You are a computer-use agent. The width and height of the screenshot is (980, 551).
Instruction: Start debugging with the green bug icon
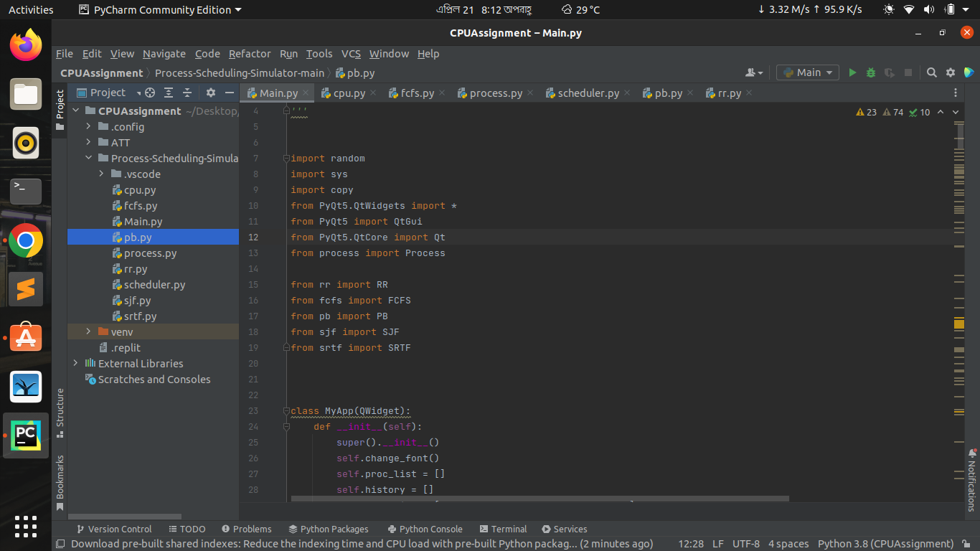point(871,72)
